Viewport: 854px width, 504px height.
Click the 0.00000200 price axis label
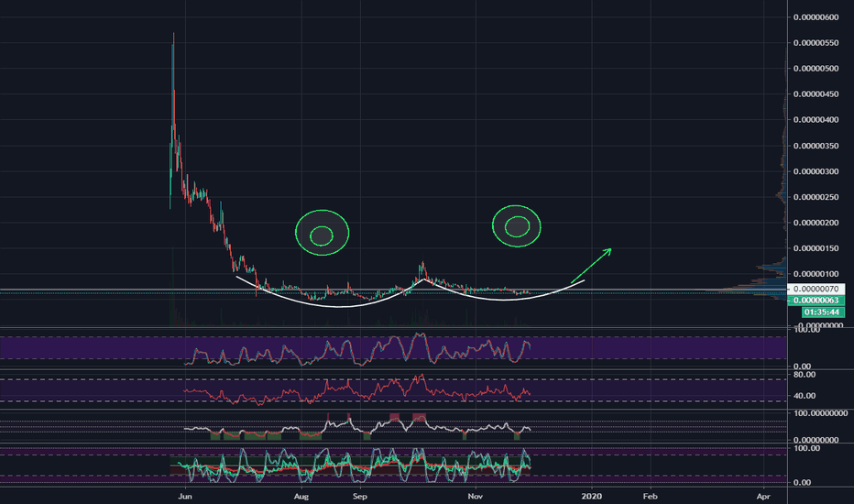816,223
